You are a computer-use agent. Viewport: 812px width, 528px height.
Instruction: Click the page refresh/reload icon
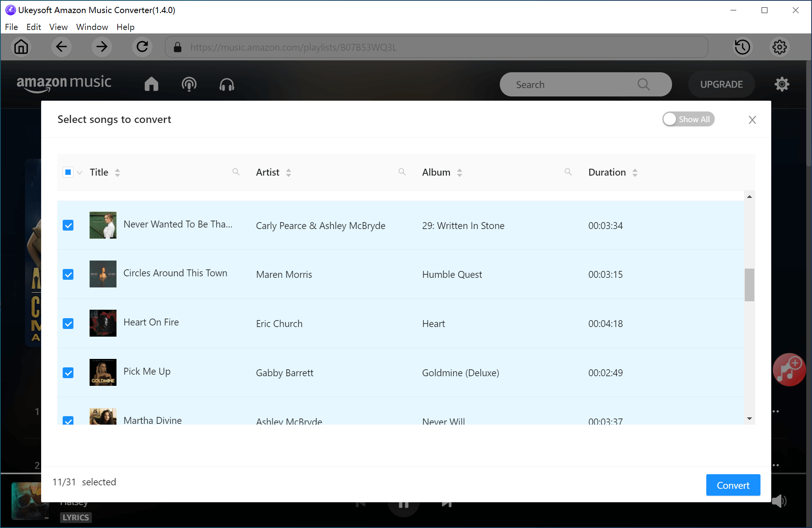tap(141, 47)
